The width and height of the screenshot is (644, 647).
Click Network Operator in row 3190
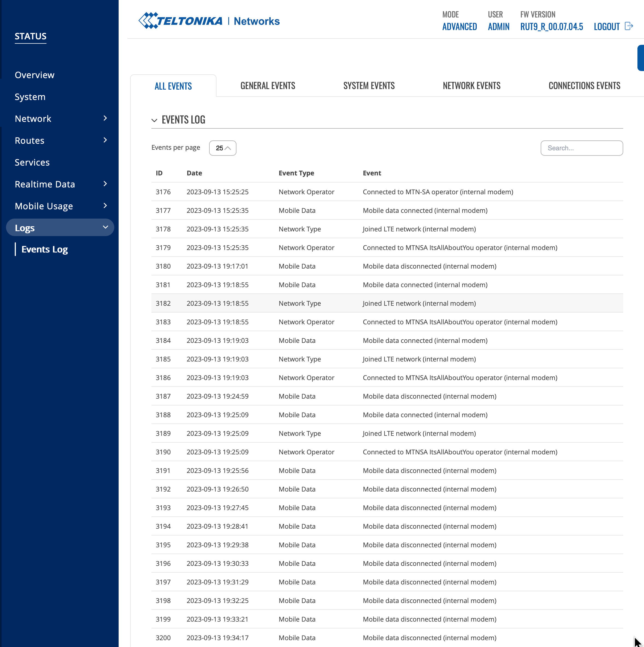click(306, 452)
